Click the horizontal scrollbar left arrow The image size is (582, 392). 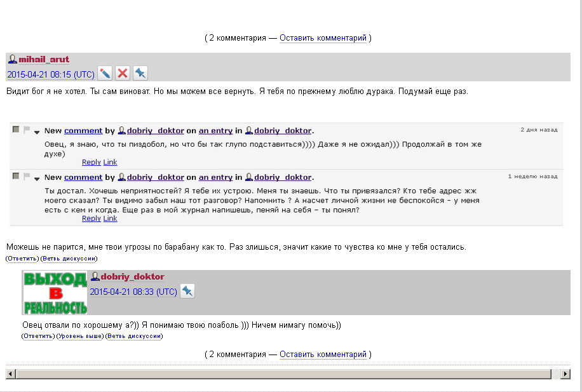[10, 374]
